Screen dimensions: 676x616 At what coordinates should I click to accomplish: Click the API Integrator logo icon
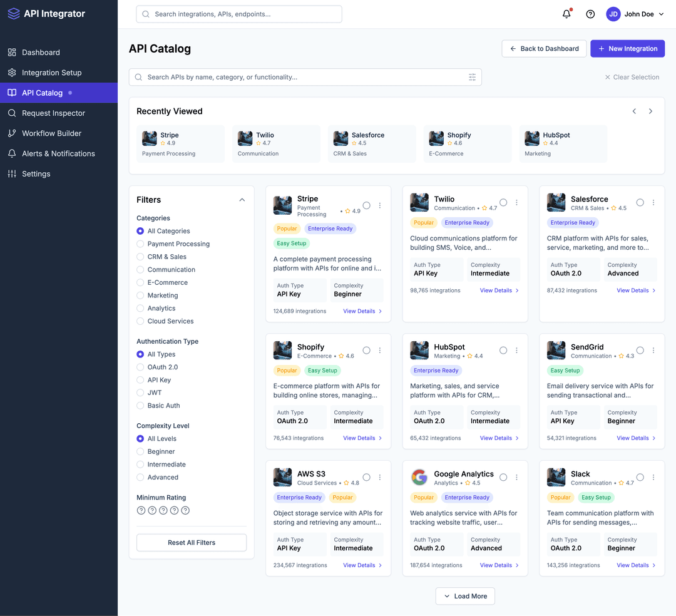13,13
